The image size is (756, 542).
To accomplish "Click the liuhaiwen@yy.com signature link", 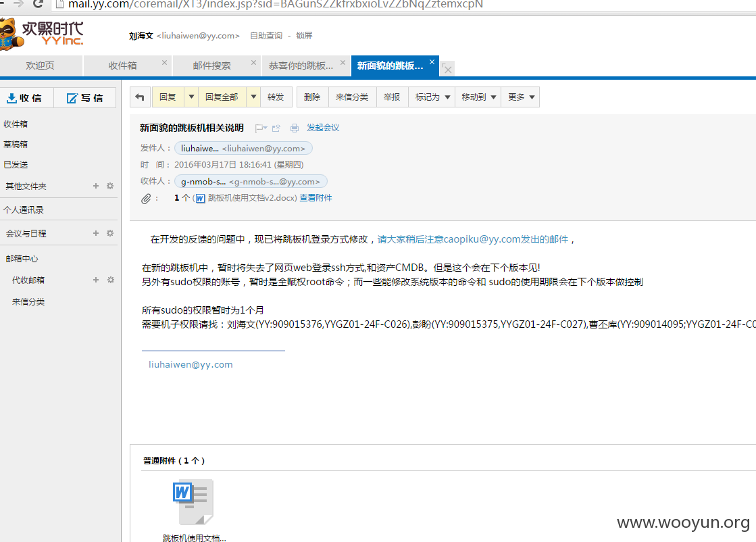I will [191, 364].
